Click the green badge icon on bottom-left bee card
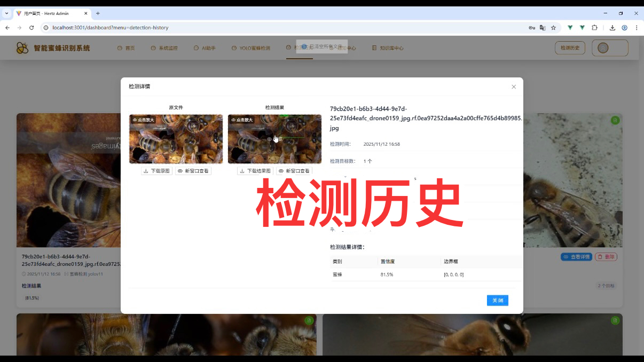This screenshot has width=644, height=362. pyautogui.click(x=309, y=320)
